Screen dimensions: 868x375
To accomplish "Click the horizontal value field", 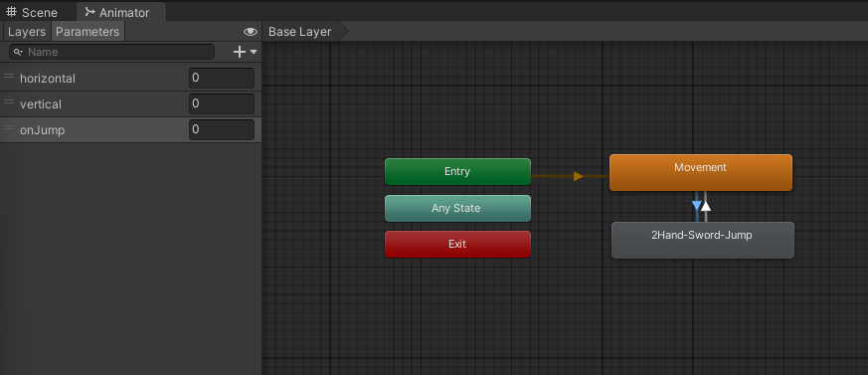I will coord(222,79).
